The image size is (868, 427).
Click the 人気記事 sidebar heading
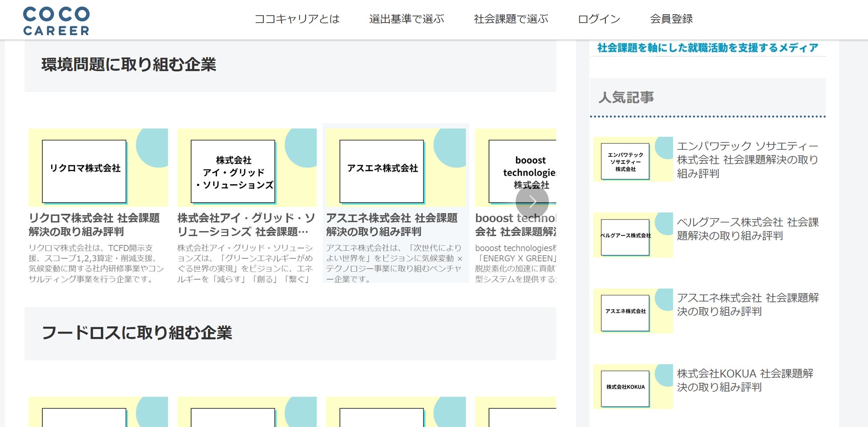point(626,97)
